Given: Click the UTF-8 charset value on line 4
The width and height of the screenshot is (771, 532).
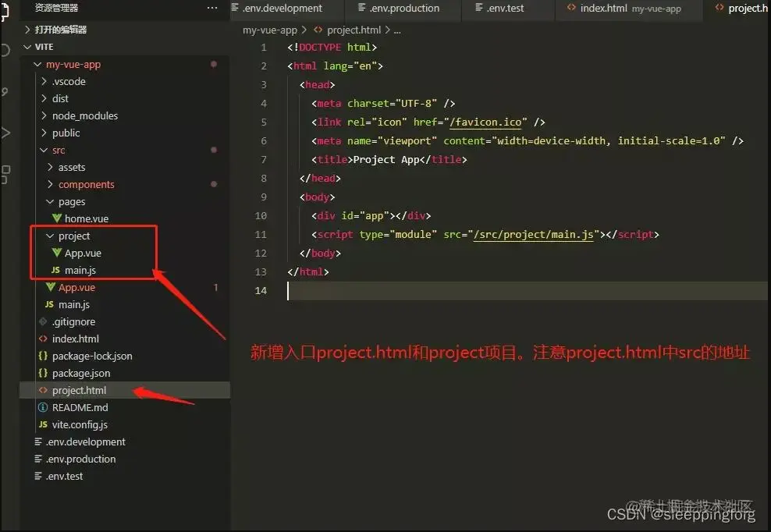Looking at the screenshot, I should pos(416,103).
